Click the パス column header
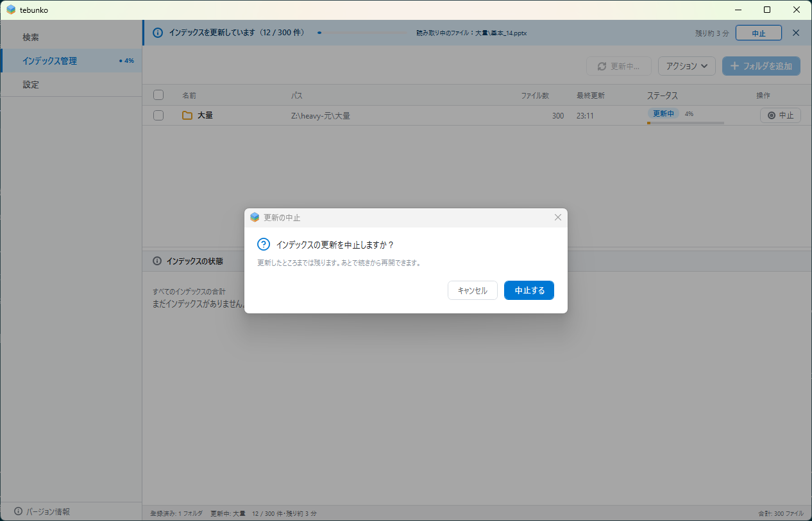 (x=297, y=95)
